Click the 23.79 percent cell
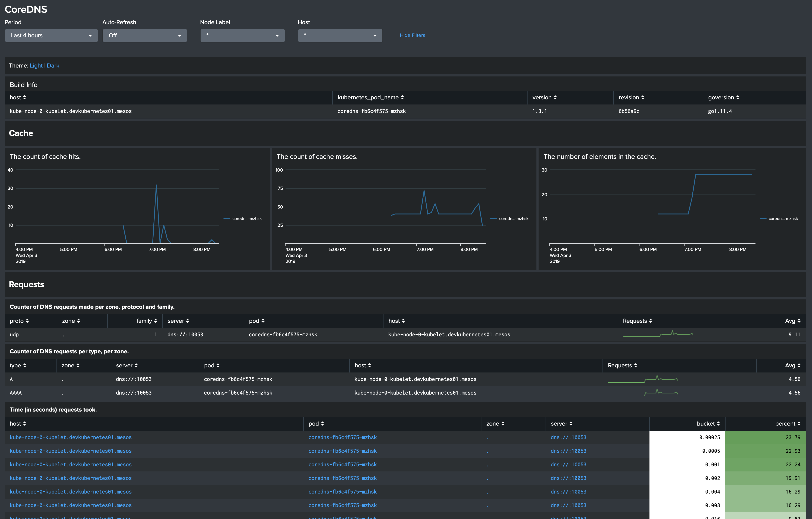The width and height of the screenshot is (812, 519). [765, 437]
